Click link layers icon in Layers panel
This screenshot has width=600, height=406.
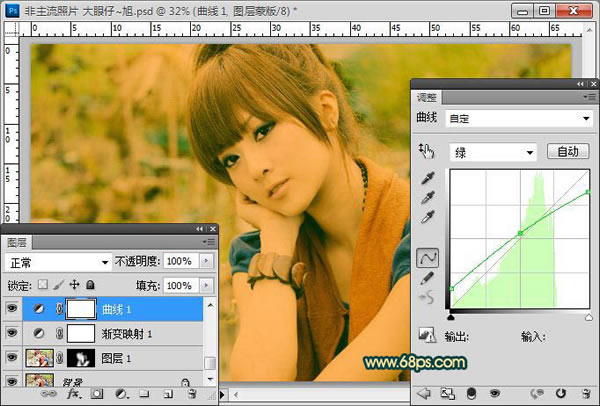click(x=48, y=393)
